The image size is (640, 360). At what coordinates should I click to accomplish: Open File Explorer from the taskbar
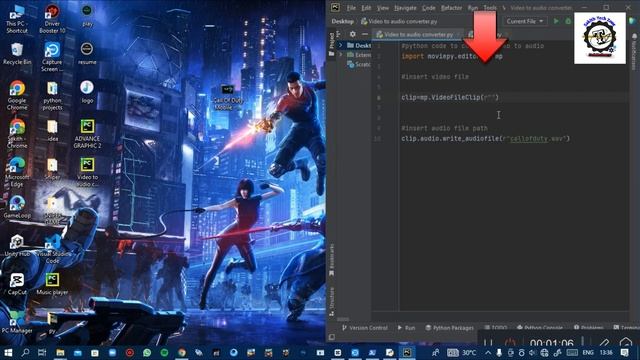click(x=60, y=352)
